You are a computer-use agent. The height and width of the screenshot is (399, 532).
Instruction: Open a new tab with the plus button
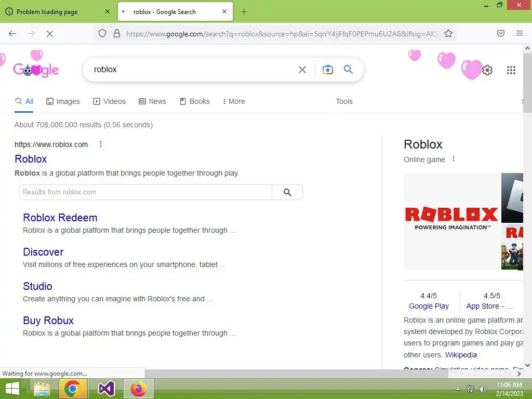point(244,12)
